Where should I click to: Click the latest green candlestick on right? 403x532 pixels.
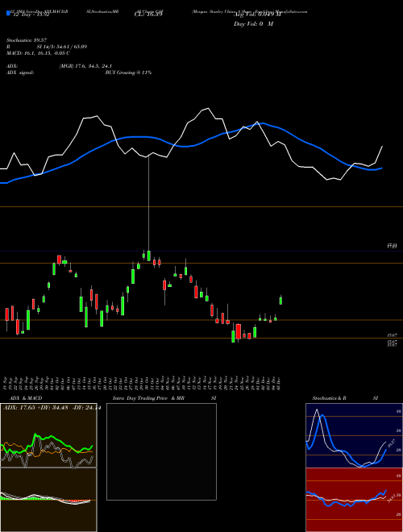tap(280, 300)
